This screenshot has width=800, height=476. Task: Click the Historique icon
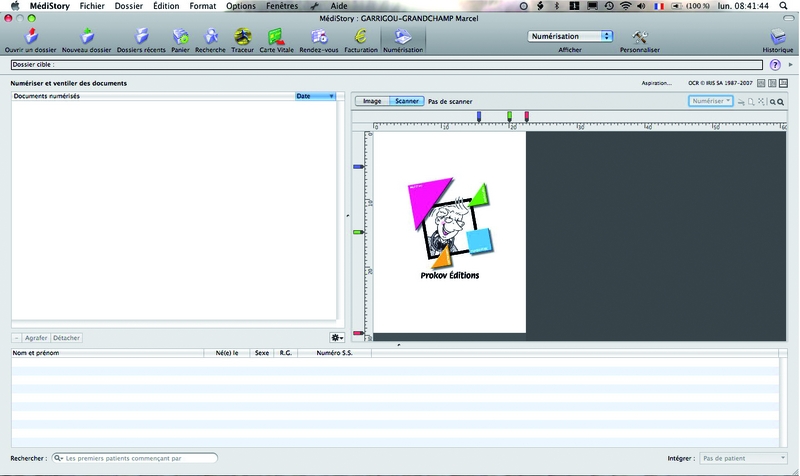[777, 38]
